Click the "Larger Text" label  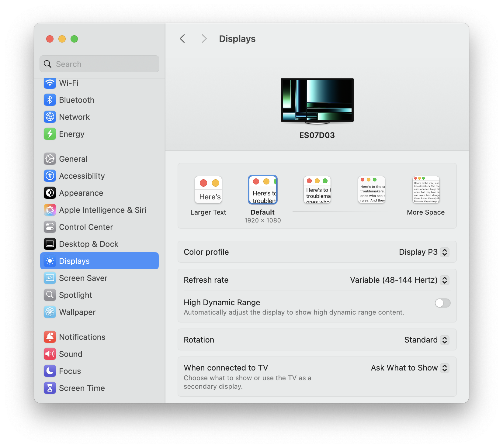[208, 212]
